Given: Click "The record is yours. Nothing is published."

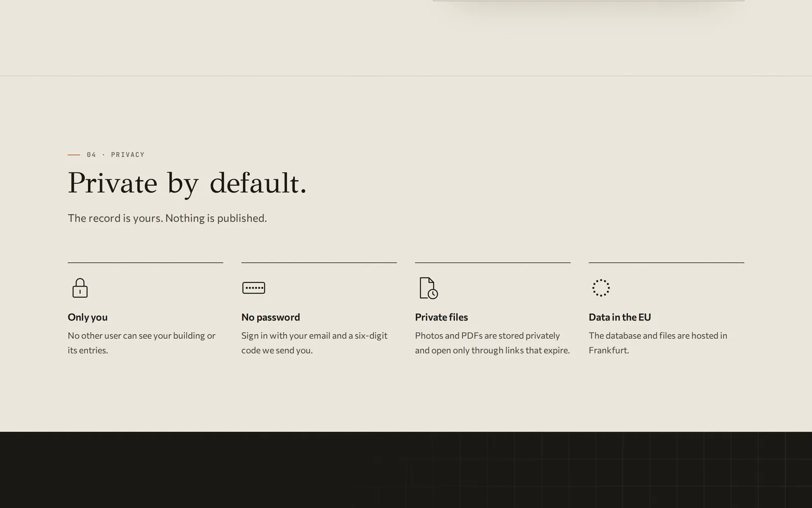Looking at the screenshot, I should (167, 218).
